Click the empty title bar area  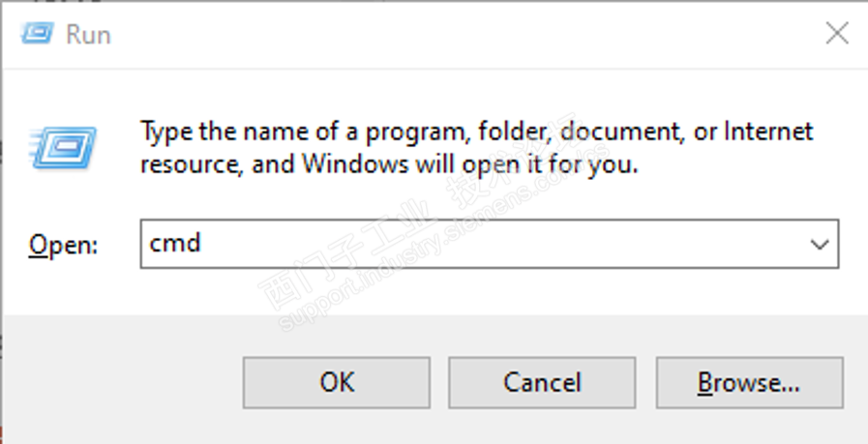pos(435,34)
